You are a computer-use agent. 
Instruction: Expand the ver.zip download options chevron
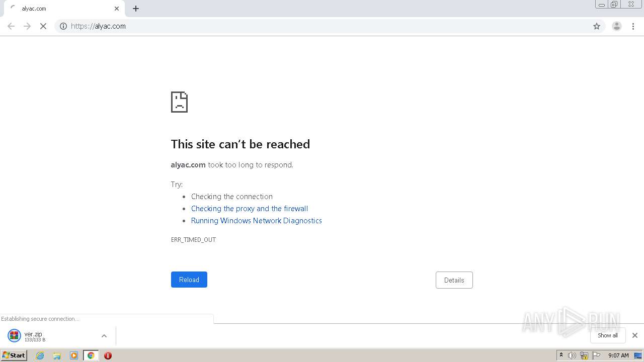click(x=104, y=336)
